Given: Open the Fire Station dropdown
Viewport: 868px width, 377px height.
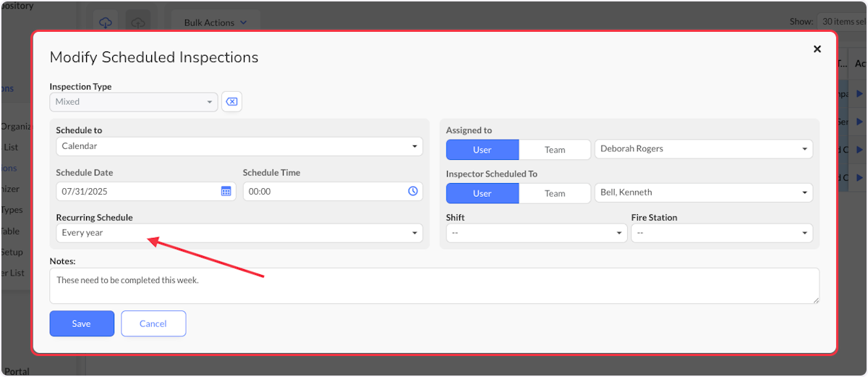Looking at the screenshot, I should [x=722, y=233].
